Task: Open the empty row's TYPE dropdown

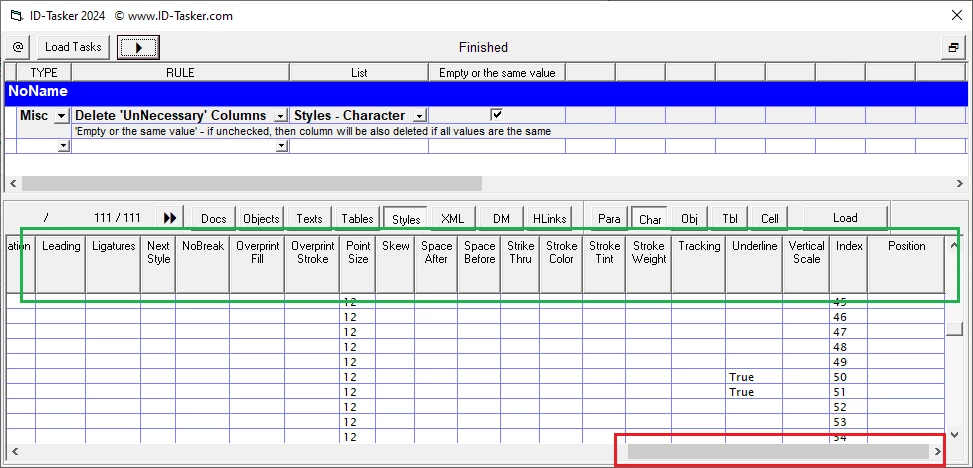Action: tap(63, 146)
